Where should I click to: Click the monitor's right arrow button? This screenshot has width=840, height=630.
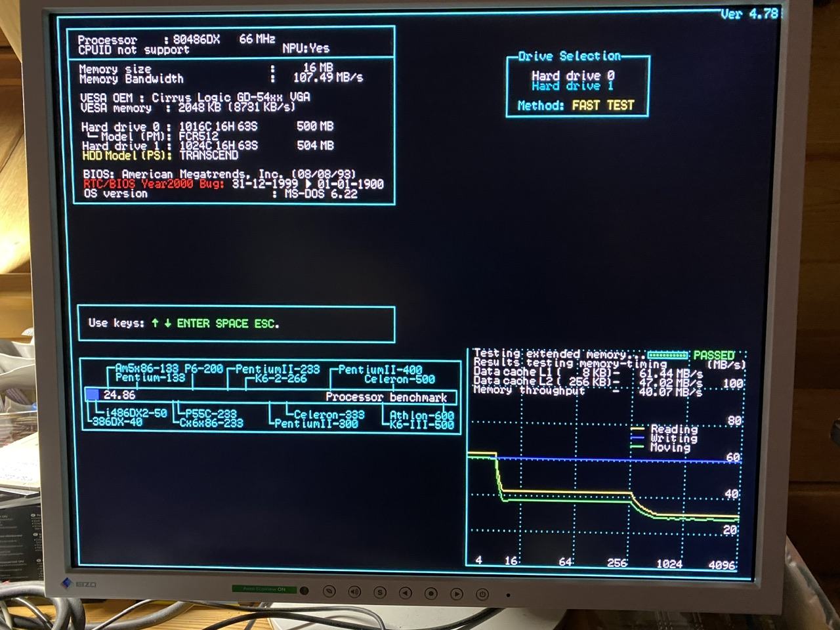coord(457,595)
